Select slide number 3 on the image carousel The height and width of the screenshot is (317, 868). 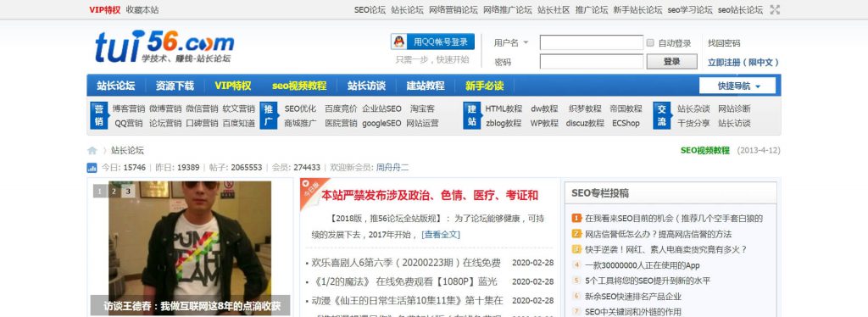click(129, 192)
